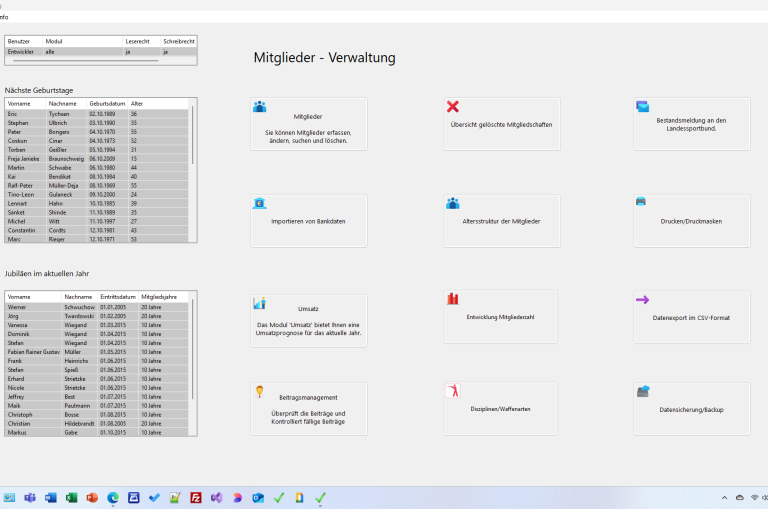Launch Excel from the taskbar

click(72, 497)
